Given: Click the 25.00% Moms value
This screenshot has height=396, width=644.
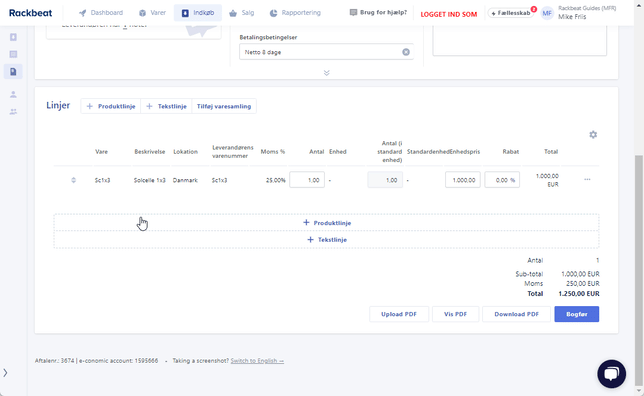Looking at the screenshot, I should 275,180.
